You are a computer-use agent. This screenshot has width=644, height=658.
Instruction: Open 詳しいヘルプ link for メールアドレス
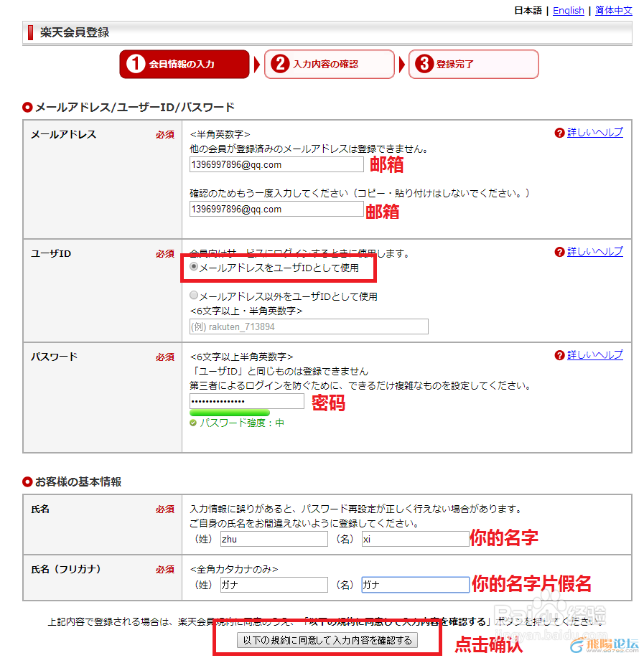point(595,133)
